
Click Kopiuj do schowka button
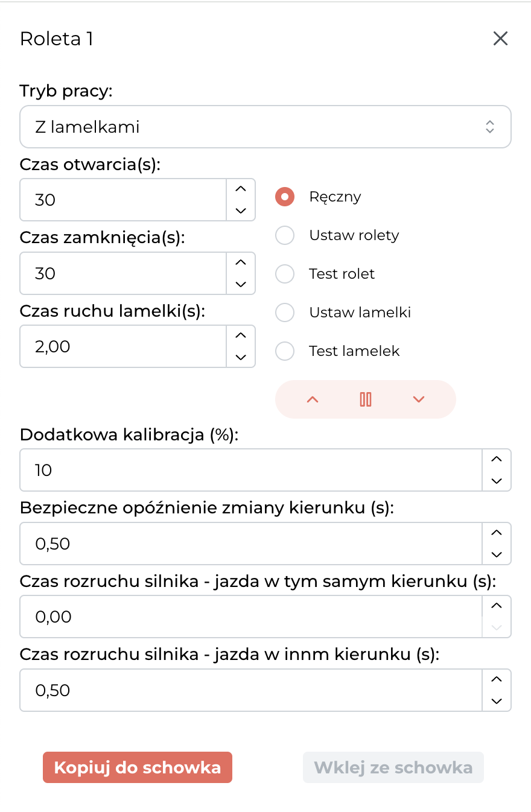(138, 767)
